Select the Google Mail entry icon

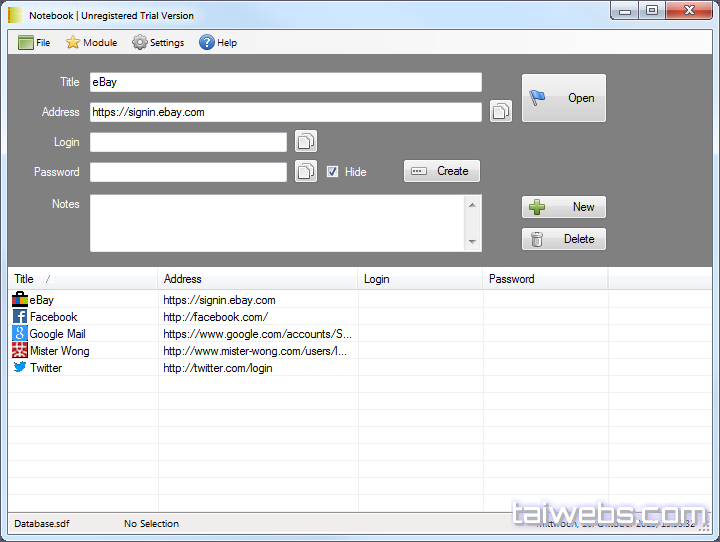coord(20,333)
